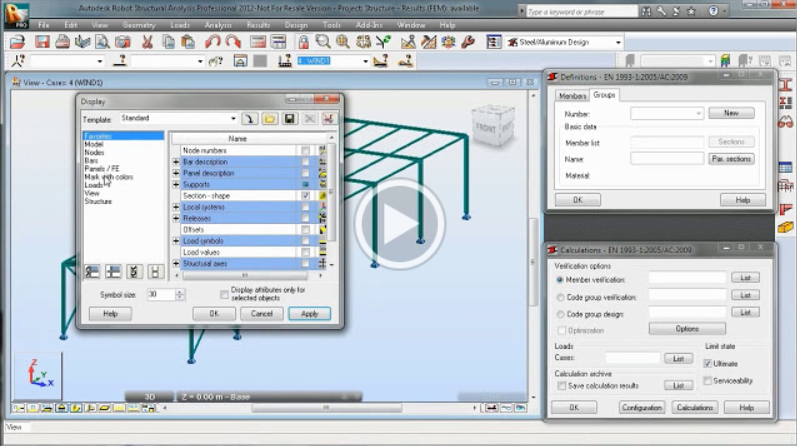
Task: Click the lock icon in main toolbar
Action: point(303,43)
